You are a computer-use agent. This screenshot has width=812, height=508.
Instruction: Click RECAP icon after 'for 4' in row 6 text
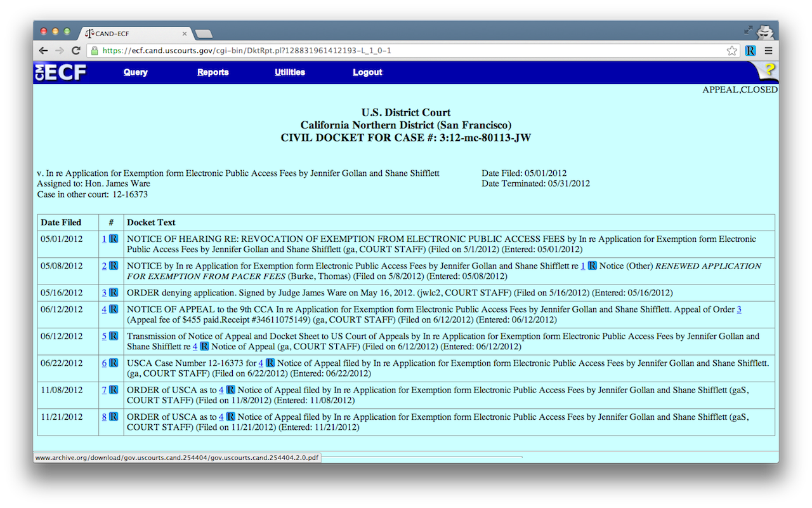pyautogui.click(x=270, y=363)
